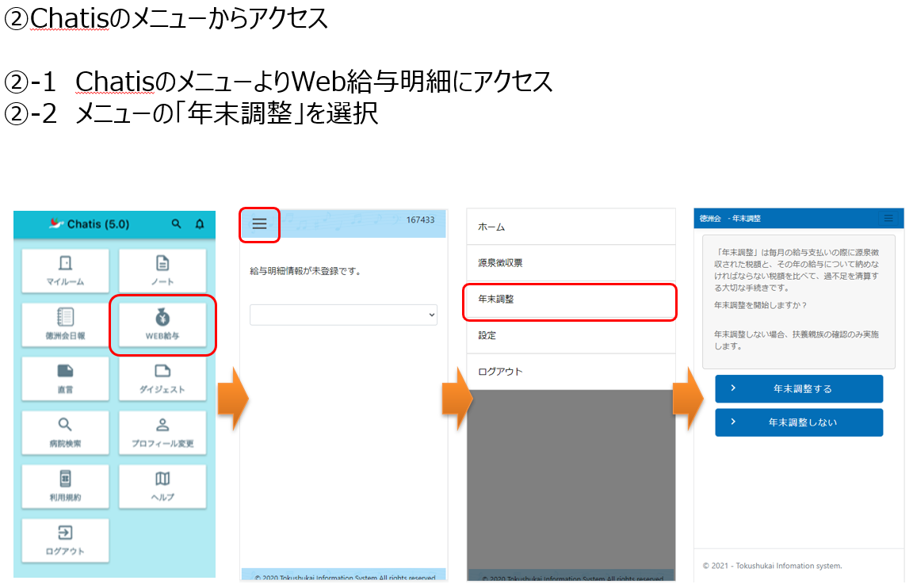Select ログアウト in the menu list
The image size is (913, 588).
pyautogui.click(x=571, y=372)
